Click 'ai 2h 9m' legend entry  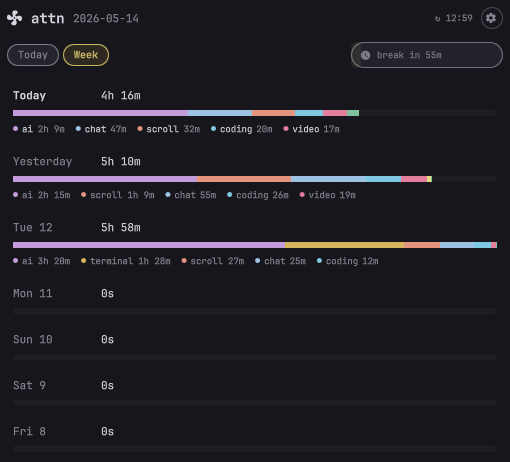tap(39, 129)
